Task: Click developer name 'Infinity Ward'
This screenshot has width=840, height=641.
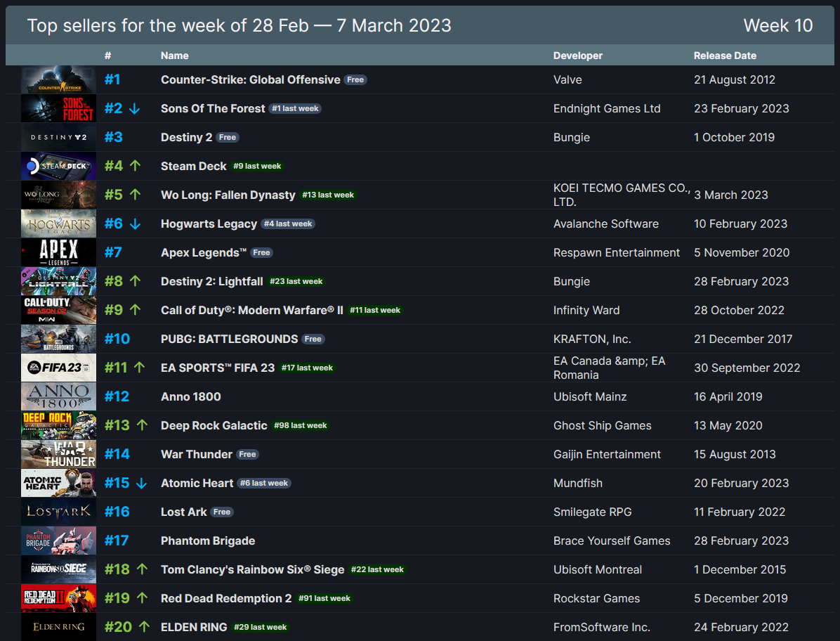Action: pos(586,311)
